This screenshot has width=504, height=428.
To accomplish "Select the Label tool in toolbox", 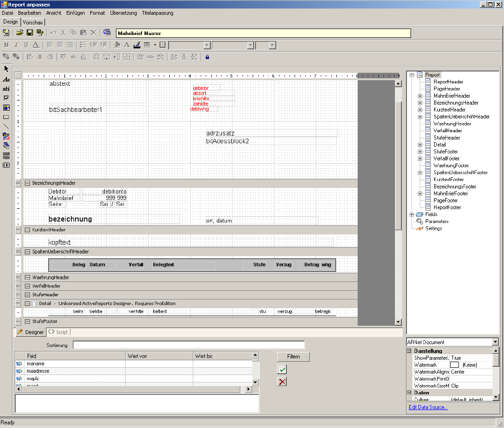I will [x=6, y=79].
